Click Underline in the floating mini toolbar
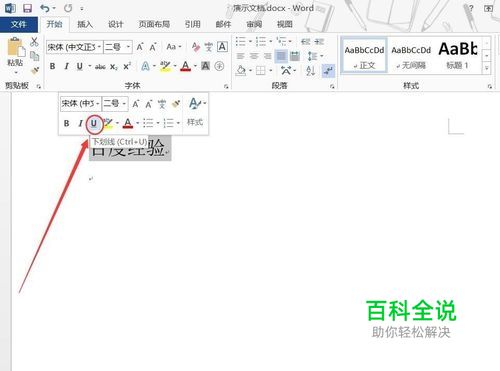This screenshot has width=500, height=371. [94, 123]
